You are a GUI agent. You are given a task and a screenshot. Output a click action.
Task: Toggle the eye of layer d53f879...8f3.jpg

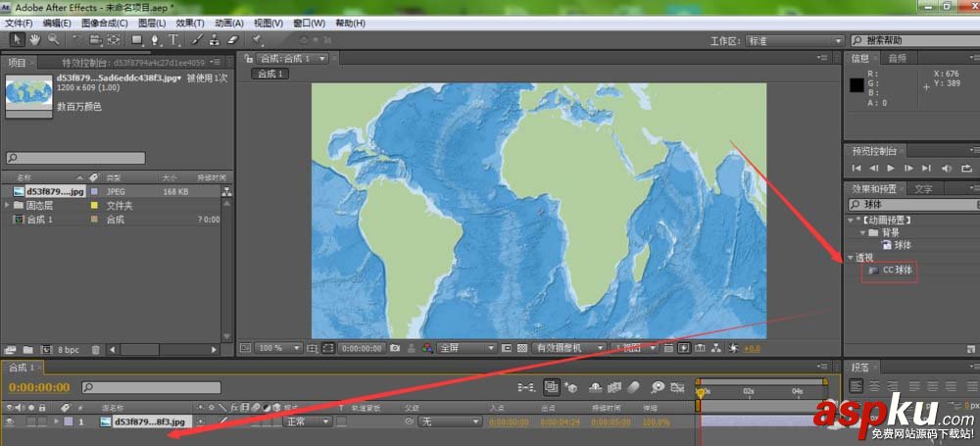point(10,422)
